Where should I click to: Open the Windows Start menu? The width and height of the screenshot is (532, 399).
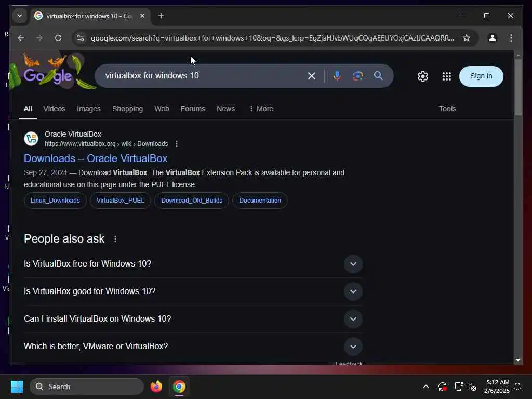(x=17, y=387)
